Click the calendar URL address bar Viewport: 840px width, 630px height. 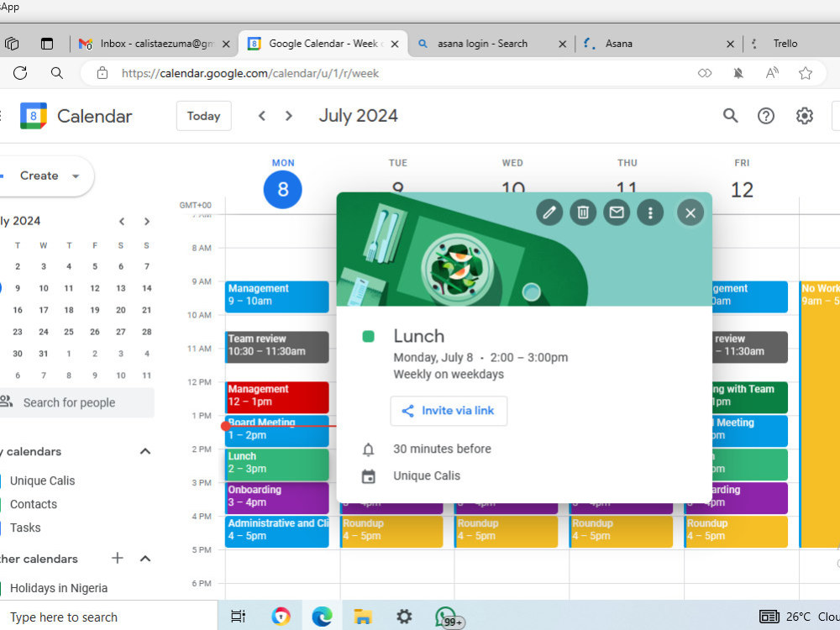250,73
